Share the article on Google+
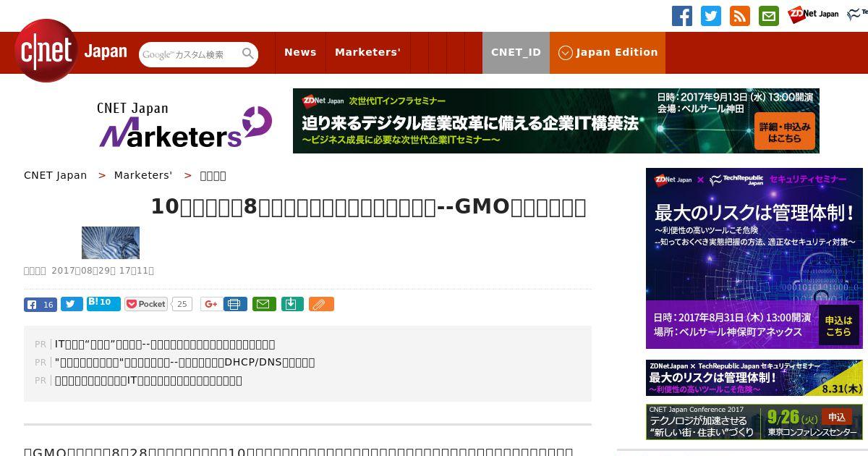 click(211, 304)
